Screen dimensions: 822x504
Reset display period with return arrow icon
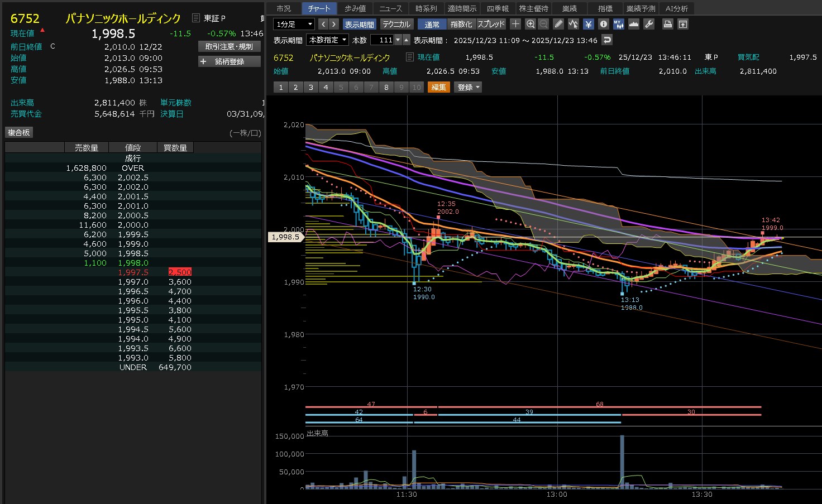(607, 40)
